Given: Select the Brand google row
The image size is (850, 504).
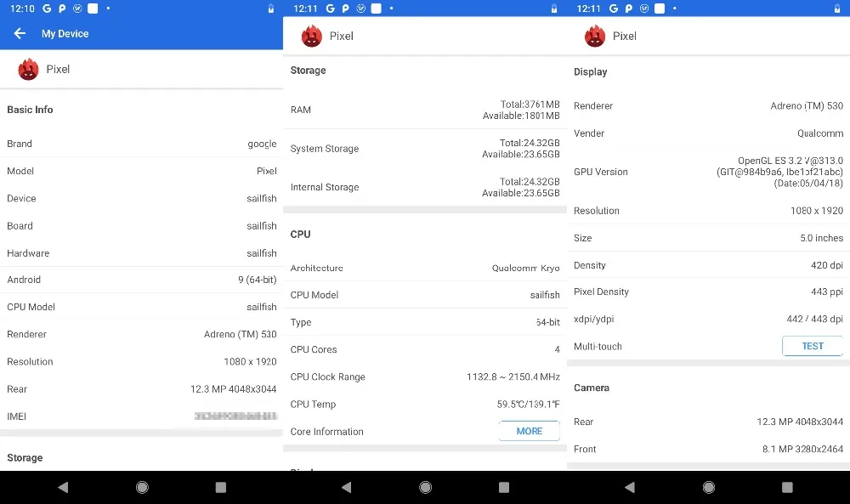Looking at the screenshot, I should click(x=141, y=144).
